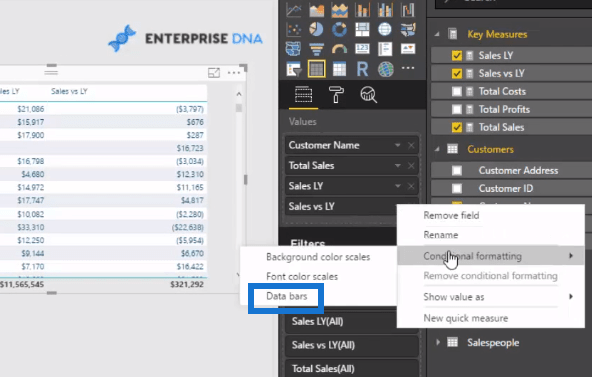The width and height of the screenshot is (592, 377).
Task: Select the R script visual
Action: pos(362,69)
